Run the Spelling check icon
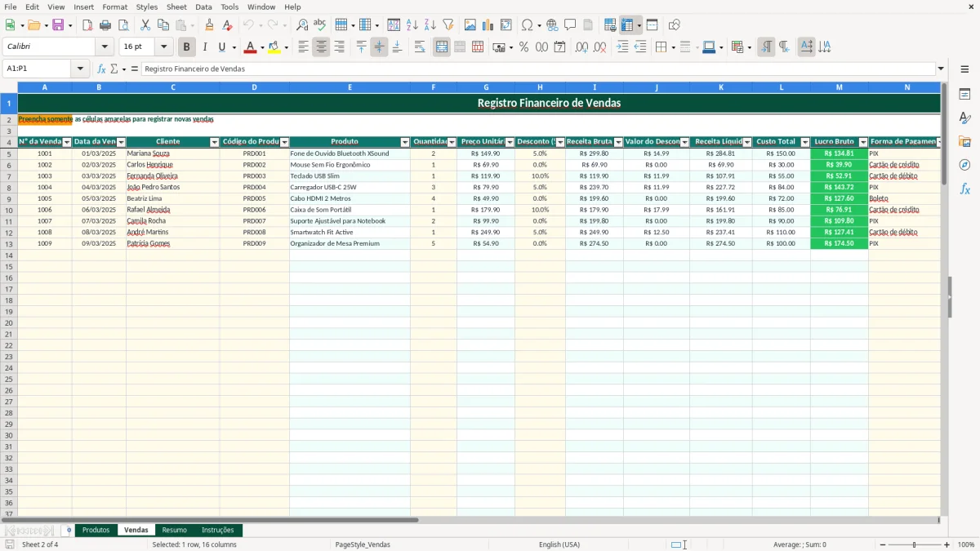This screenshot has height=551, width=980. tap(320, 25)
